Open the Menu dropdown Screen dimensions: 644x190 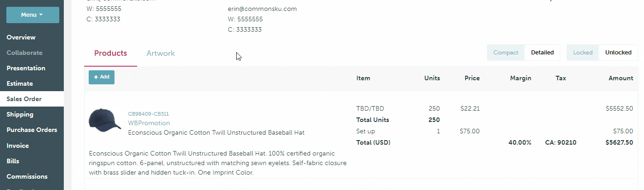pos(33,15)
